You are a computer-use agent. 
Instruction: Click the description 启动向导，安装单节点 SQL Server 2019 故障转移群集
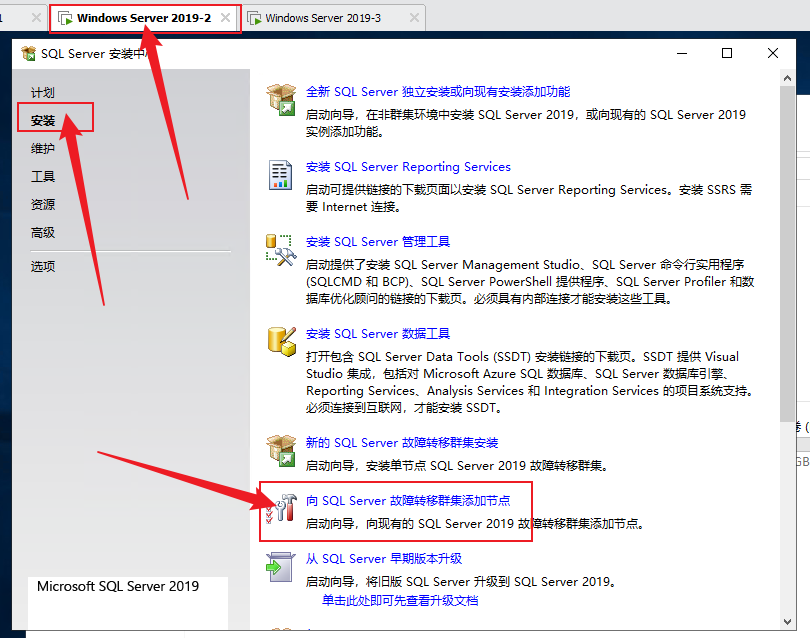[457, 466]
